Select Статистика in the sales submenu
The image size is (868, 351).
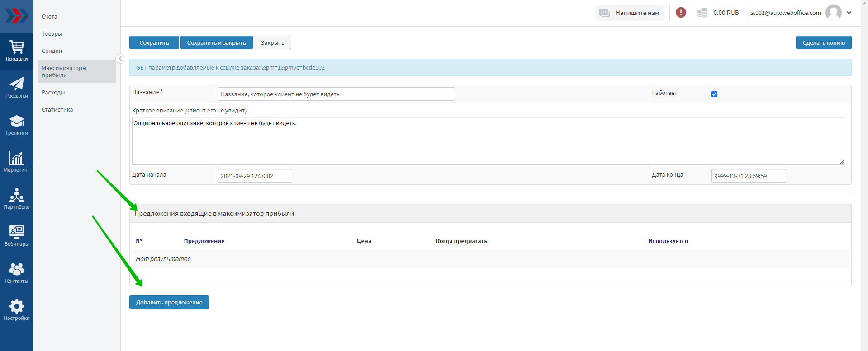coord(57,110)
